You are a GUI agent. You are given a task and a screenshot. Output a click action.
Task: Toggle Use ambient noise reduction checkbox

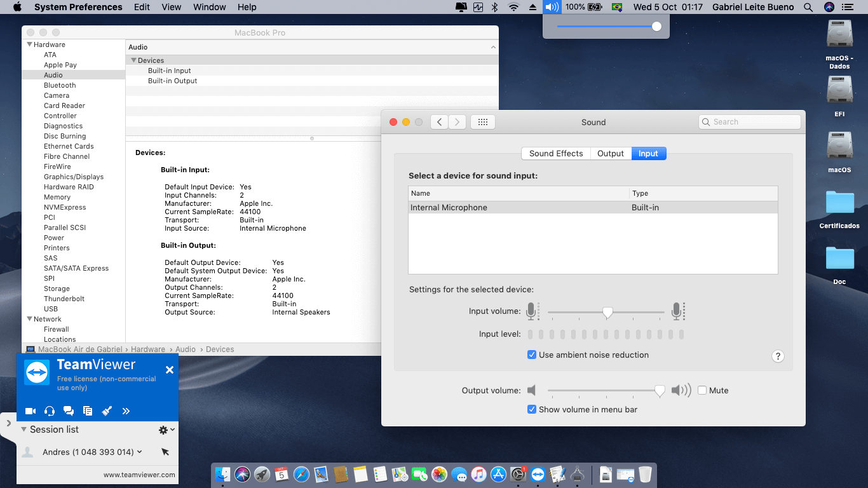[532, 355]
